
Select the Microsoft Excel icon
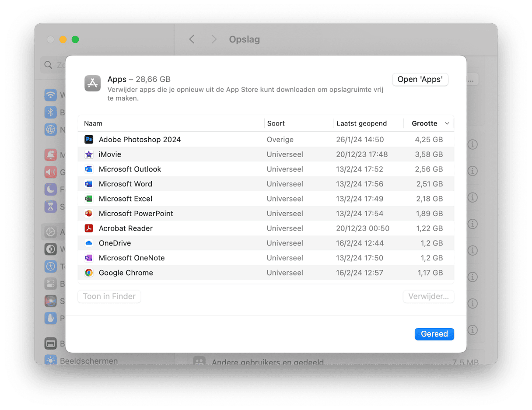[x=89, y=199]
